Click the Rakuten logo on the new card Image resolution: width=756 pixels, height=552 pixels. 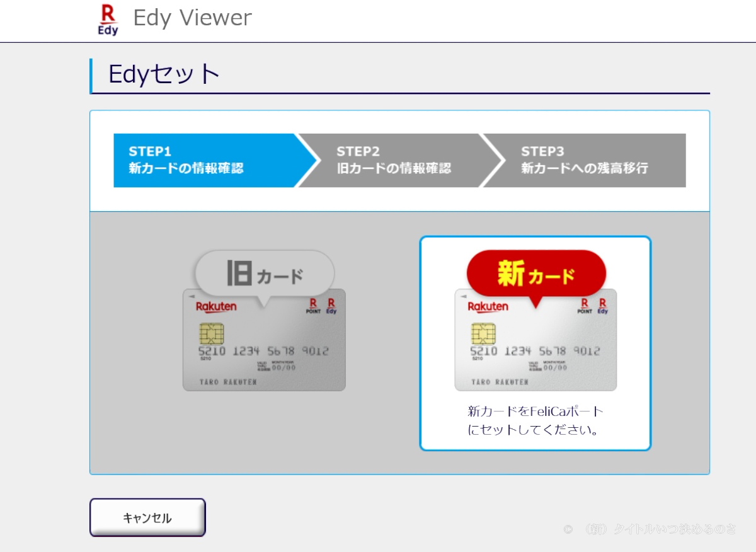488,307
